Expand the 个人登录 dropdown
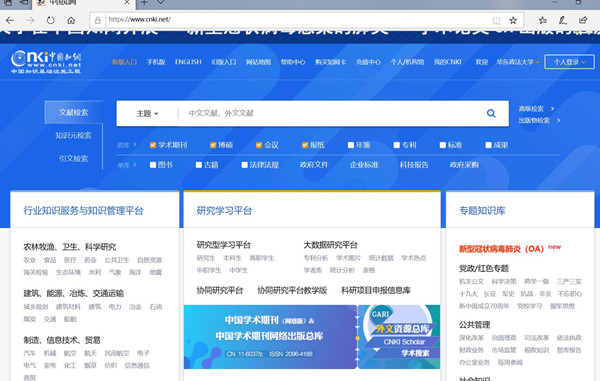This screenshot has height=381, width=600. click(569, 62)
